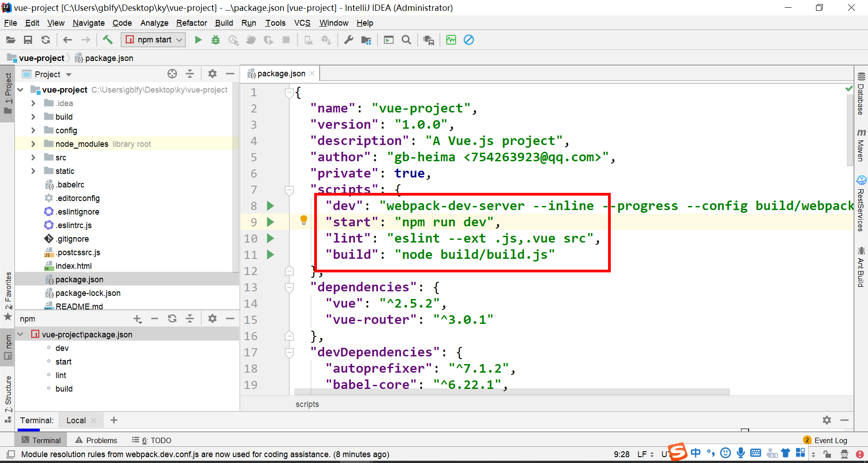Screen dimensions: 868x463
Task: Open Database side tool window
Action: [861, 94]
